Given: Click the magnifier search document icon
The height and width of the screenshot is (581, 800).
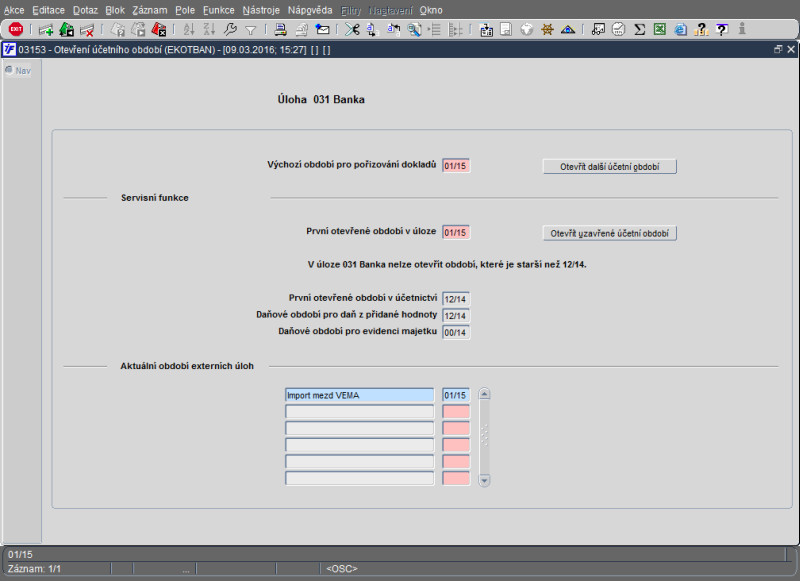Looking at the screenshot, I should click(x=414, y=30).
